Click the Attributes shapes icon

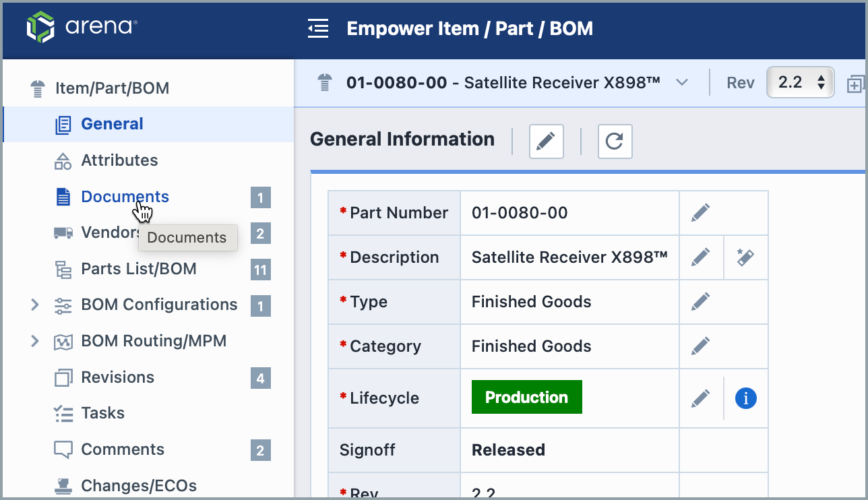coord(63,161)
